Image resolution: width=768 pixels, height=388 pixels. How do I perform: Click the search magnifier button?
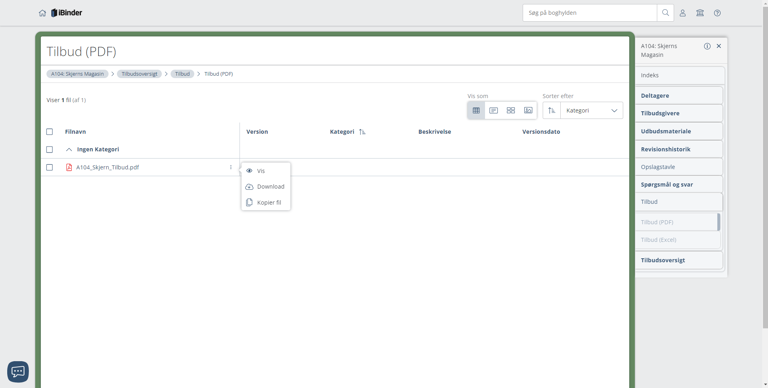[x=665, y=13]
